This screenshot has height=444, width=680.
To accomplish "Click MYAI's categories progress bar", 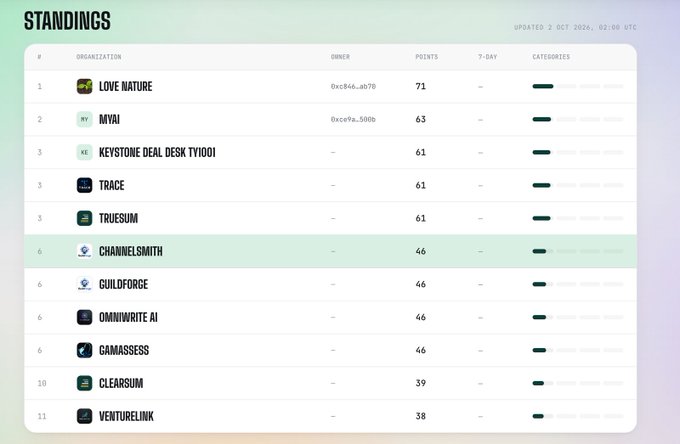I will (x=578, y=119).
